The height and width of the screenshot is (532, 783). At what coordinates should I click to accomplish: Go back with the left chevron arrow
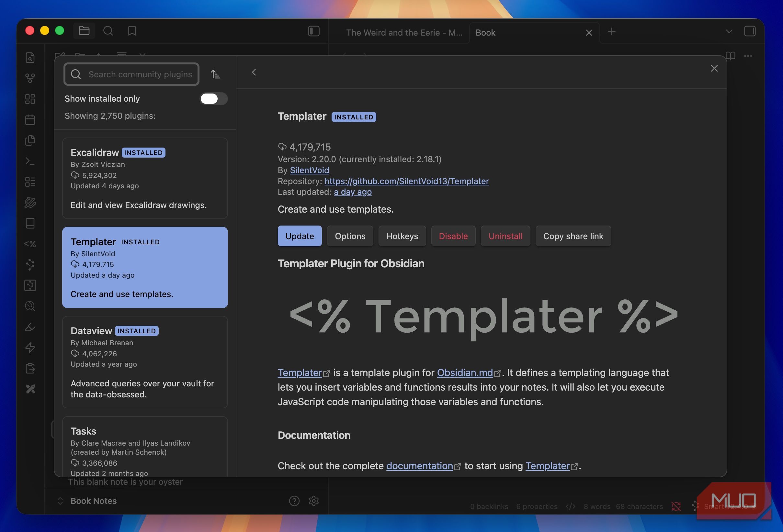[254, 72]
